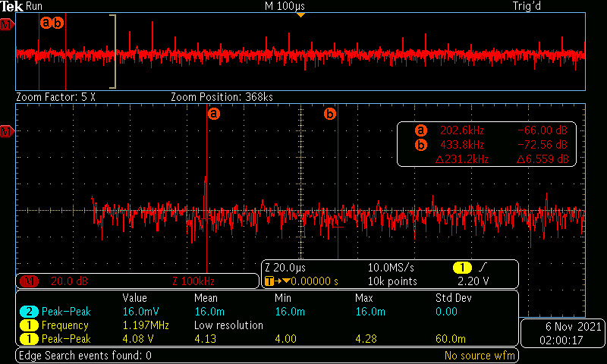Click the Zoom Factor: 5 X label

(x=55, y=97)
